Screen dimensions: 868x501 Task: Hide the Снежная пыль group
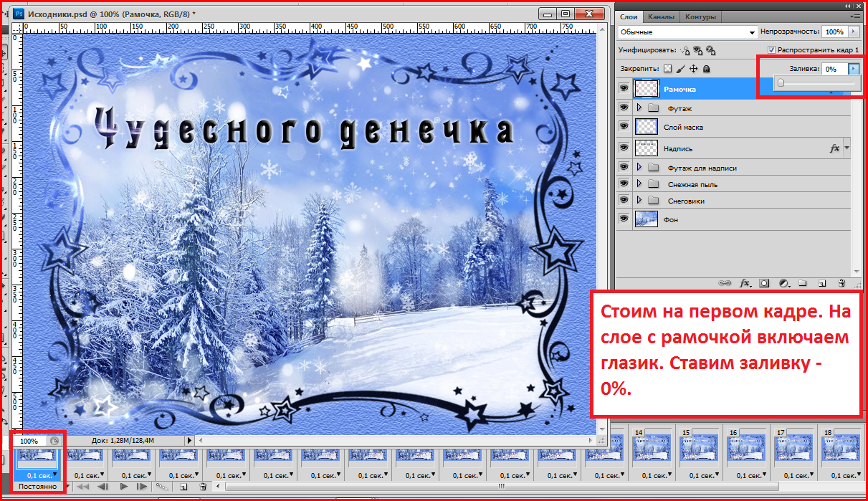624,183
